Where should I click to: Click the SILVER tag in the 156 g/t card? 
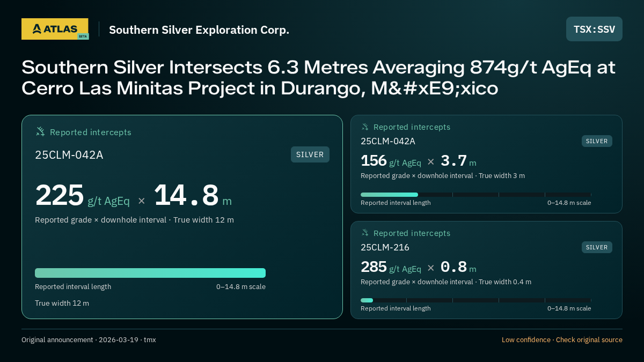pyautogui.click(x=597, y=141)
